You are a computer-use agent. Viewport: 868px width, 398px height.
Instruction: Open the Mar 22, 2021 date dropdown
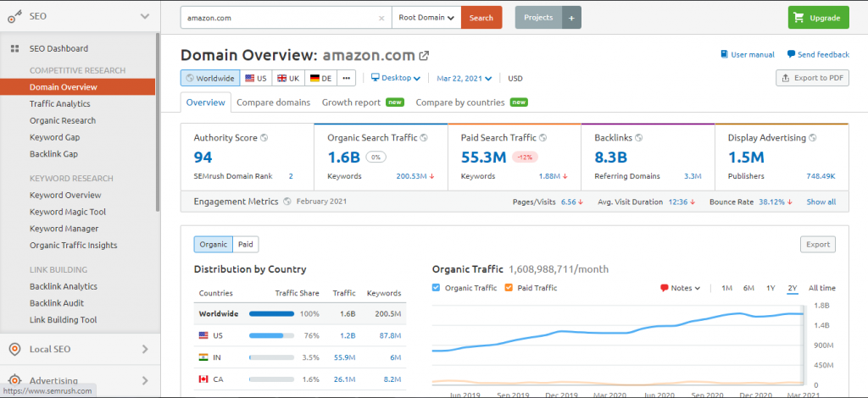coord(464,79)
